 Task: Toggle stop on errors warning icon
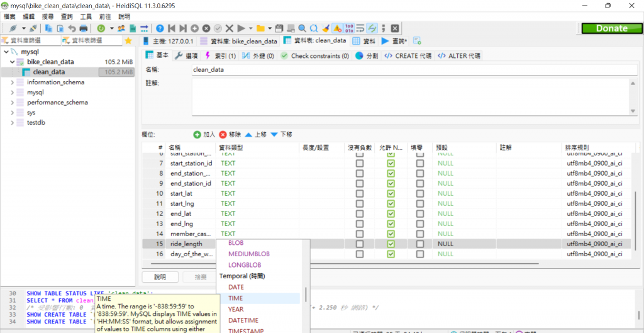click(x=337, y=28)
